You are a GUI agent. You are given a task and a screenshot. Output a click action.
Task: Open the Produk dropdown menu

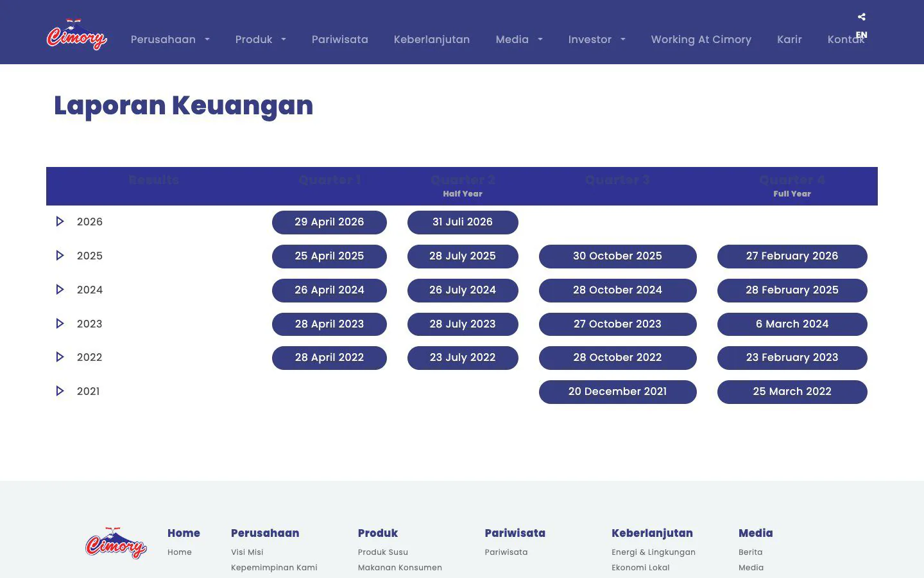tap(261, 39)
